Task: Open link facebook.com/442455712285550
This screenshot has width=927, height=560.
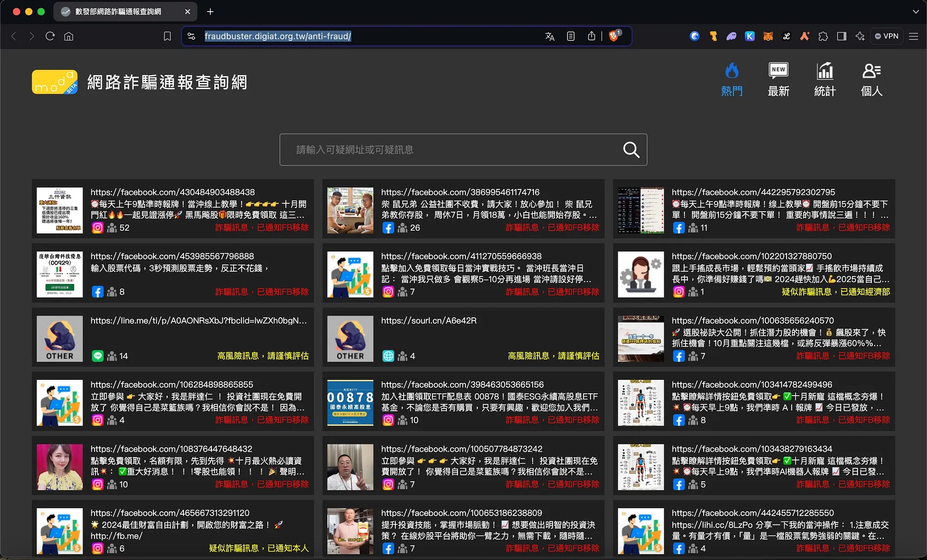Action: [753, 513]
